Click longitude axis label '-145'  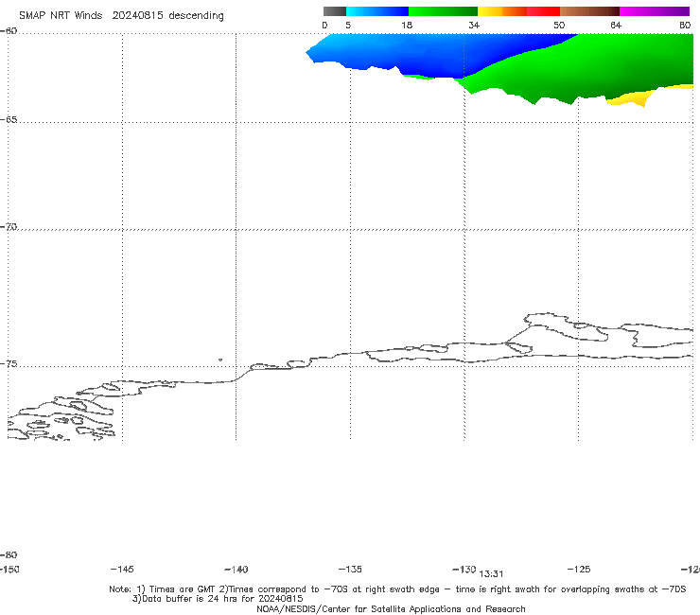click(122, 569)
